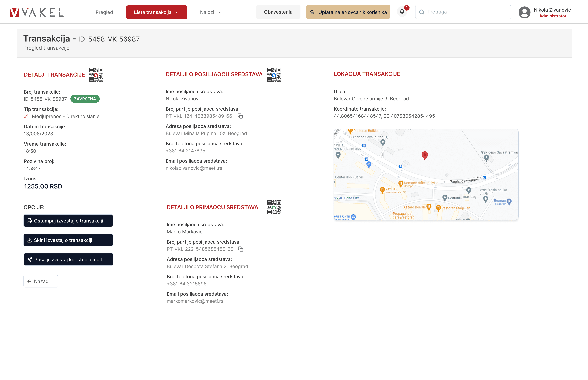The width and height of the screenshot is (588, 380).
Task: Open QR code beside Detalji o posiljaocu
Action: pyautogui.click(x=274, y=75)
